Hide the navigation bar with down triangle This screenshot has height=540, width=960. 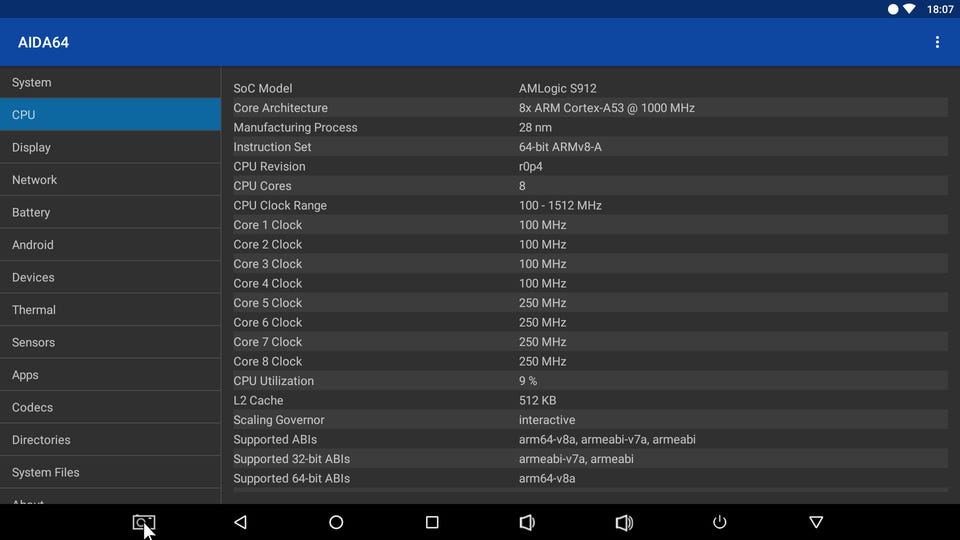pyautogui.click(x=816, y=522)
